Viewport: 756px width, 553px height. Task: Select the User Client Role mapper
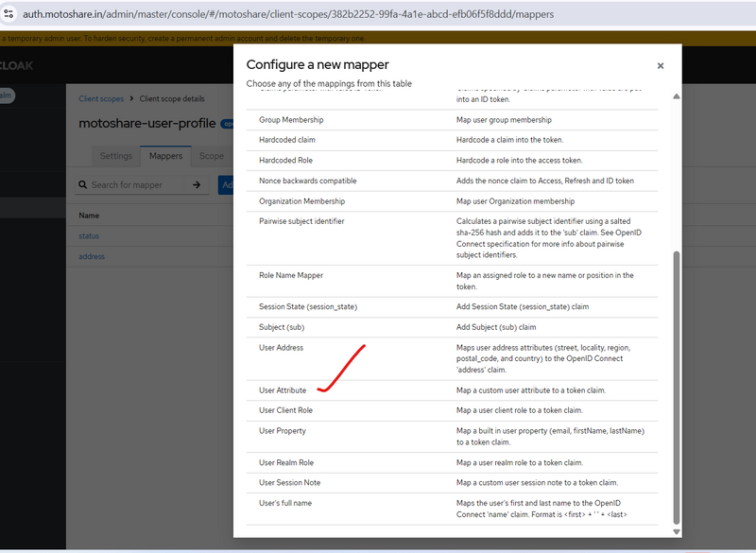click(x=285, y=410)
